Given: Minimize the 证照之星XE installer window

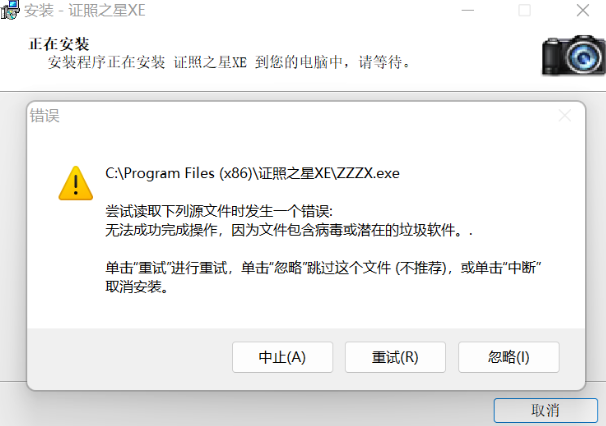Looking at the screenshot, I should tap(468, 10).
